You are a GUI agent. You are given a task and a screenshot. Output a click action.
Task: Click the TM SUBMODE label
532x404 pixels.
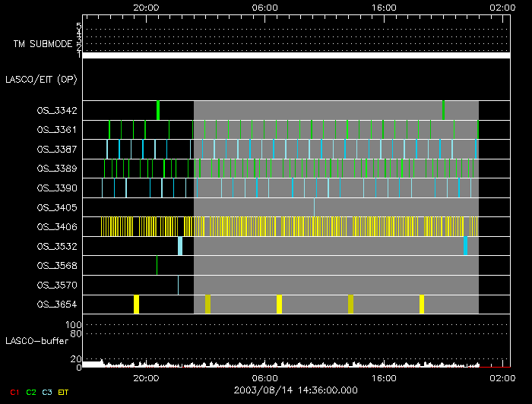[42, 44]
